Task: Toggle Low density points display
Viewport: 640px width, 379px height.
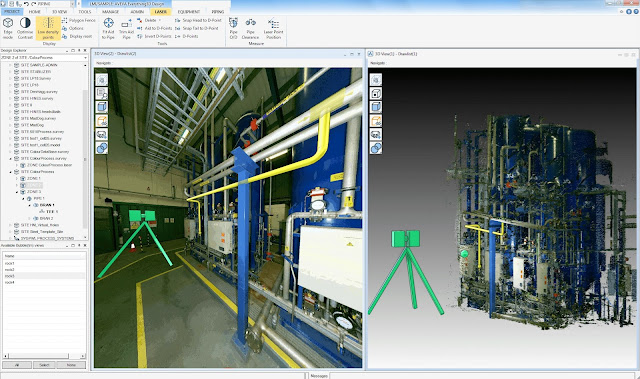Action: tap(48, 28)
